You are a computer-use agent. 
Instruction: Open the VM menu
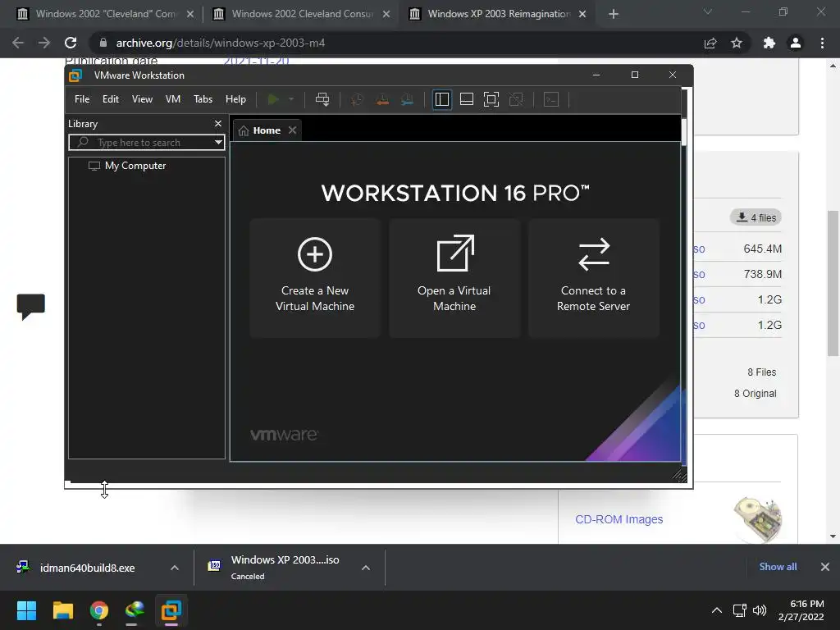click(173, 99)
